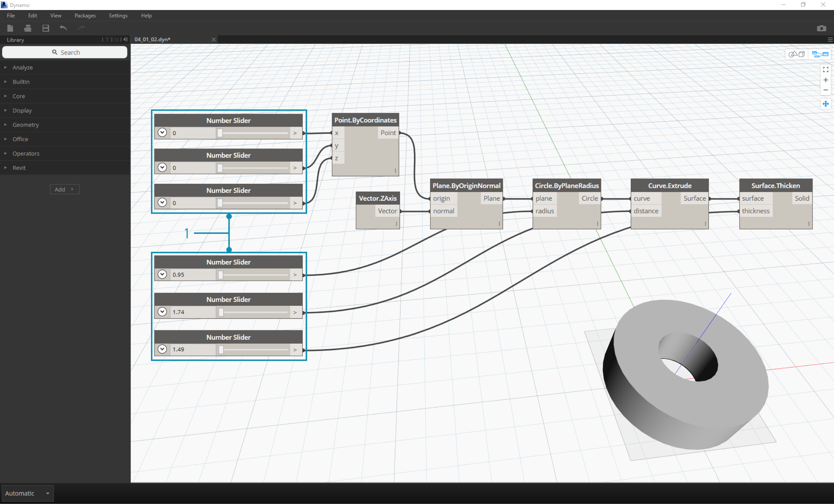The width and height of the screenshot is (834, 504).
Task: Click the magnifier icon in the Search box
Action: [54, 52]
